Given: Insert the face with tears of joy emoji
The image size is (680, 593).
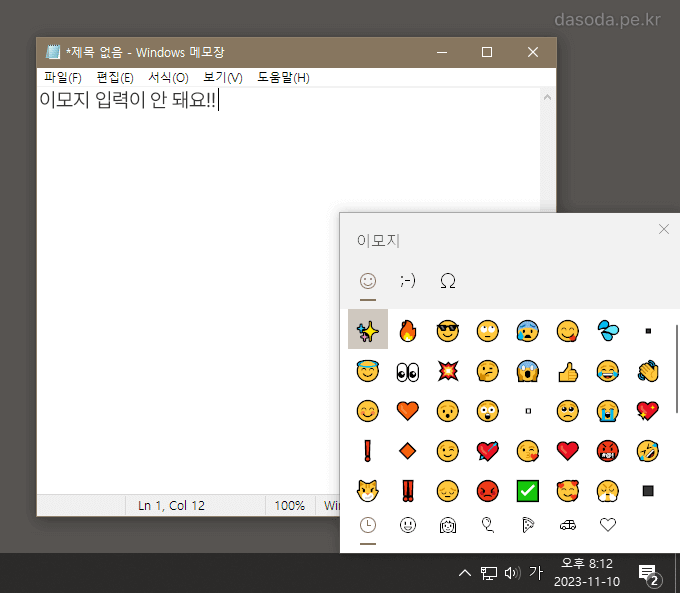Looking at the screenshot, I should point(608,371).
